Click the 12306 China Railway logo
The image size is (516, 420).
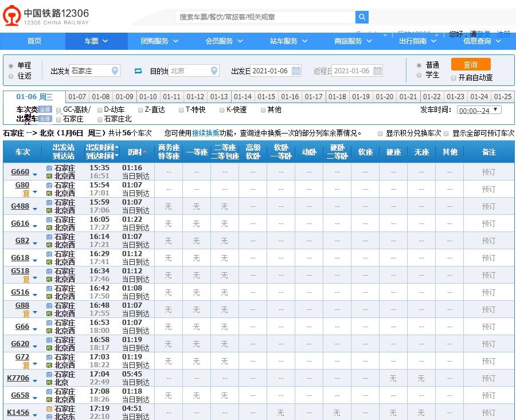[x=48, y=17]
